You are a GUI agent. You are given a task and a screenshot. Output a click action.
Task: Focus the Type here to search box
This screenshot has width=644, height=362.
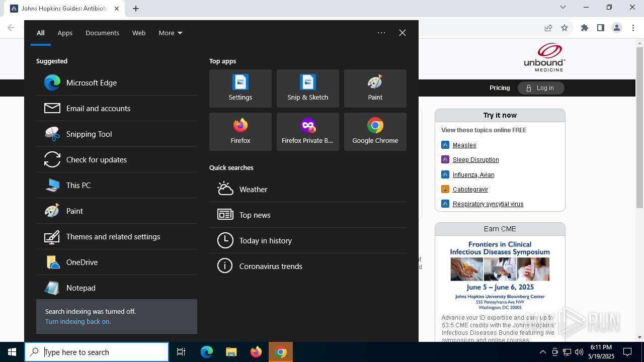tap(97, 352)
